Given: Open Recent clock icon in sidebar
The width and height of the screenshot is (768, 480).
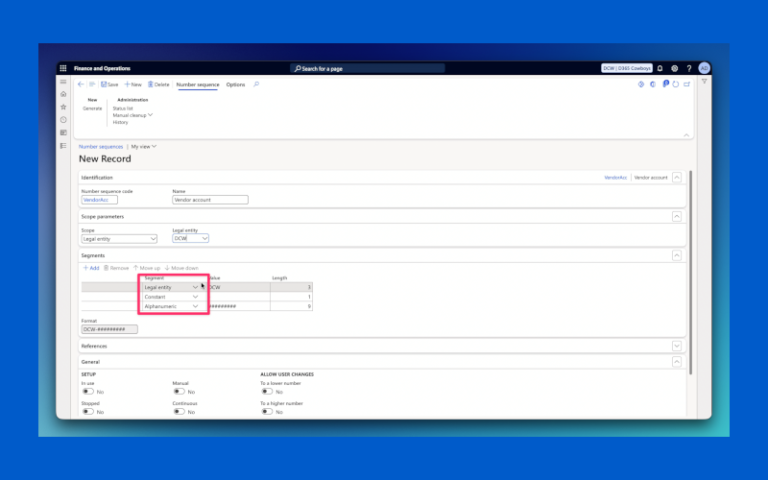Looking at the screenshot, I should (x=63, y=120).
